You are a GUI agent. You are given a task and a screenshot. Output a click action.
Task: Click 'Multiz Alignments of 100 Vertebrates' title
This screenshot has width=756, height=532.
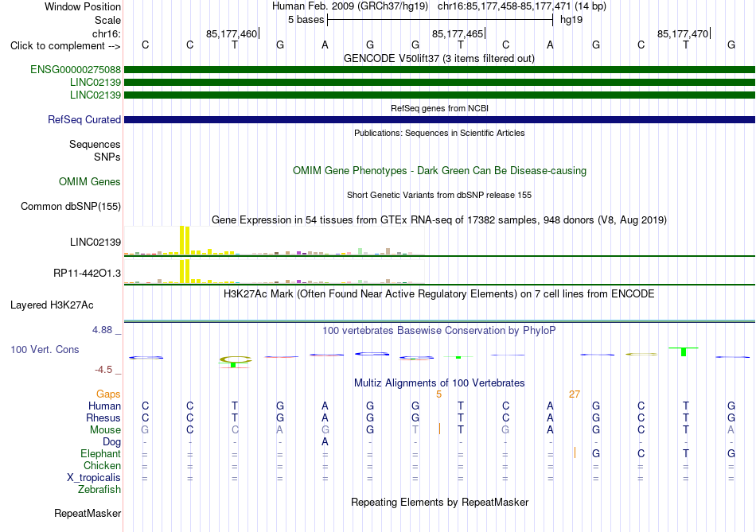[439, 383]
